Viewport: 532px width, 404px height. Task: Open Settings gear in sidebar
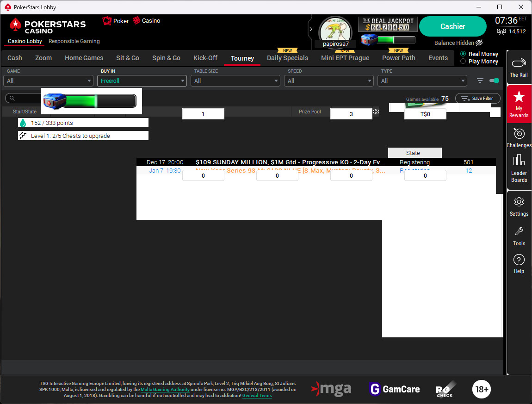click(x=519, y=206)
